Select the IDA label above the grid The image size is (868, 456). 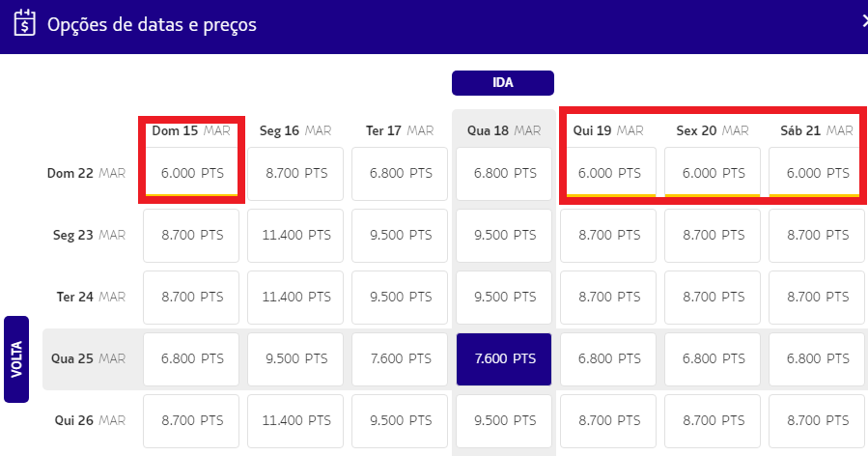pyautogui.click(x=502, y=83)
